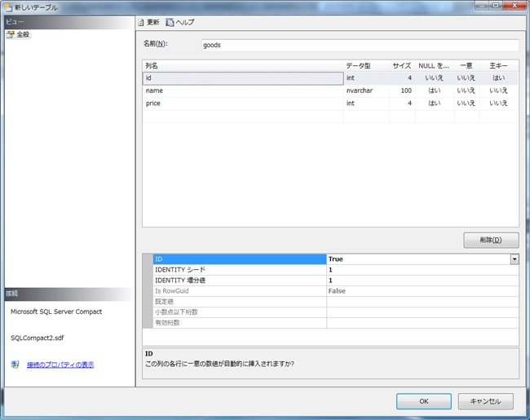This screenshot has height=420, width=530.
Task: Click the SQLCompact2.sdf database name
Action: 38,338
